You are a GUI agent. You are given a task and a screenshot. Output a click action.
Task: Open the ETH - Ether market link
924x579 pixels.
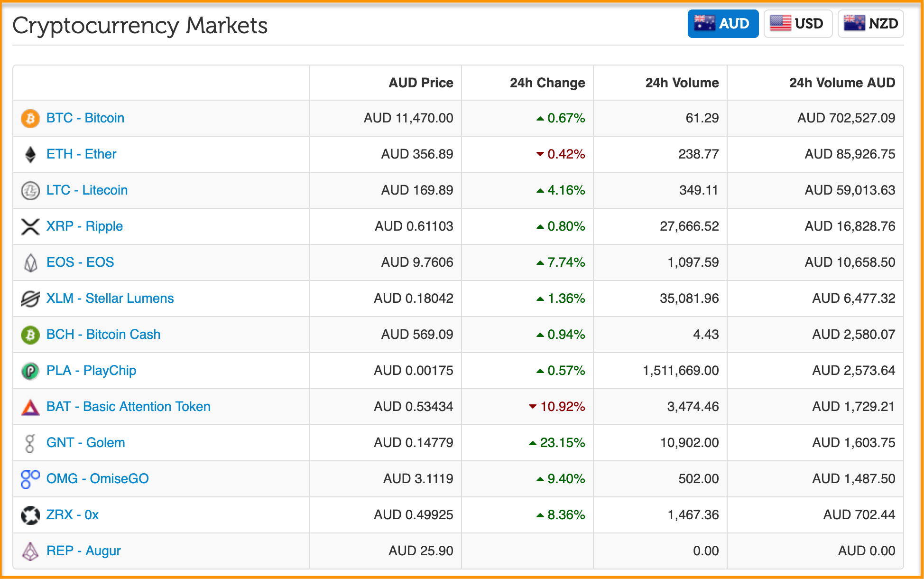pos(81,154)
